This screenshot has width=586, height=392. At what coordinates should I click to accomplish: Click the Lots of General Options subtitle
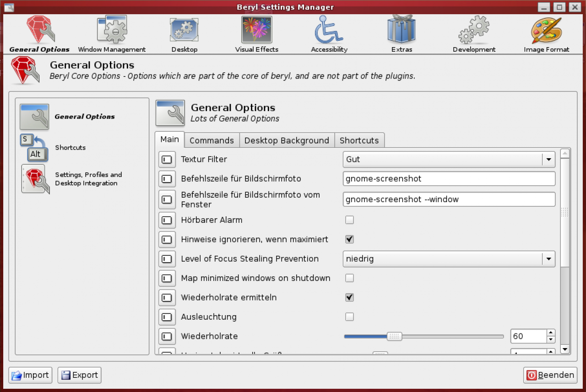coord(235,119)
